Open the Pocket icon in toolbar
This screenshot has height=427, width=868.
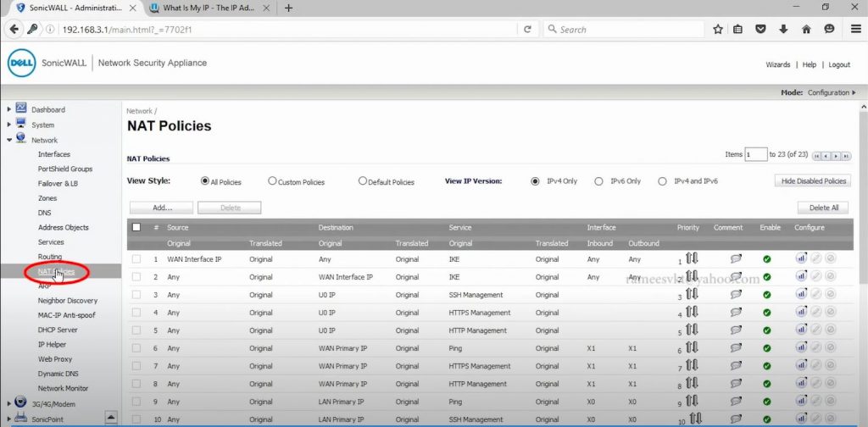(x=760, y=30)
